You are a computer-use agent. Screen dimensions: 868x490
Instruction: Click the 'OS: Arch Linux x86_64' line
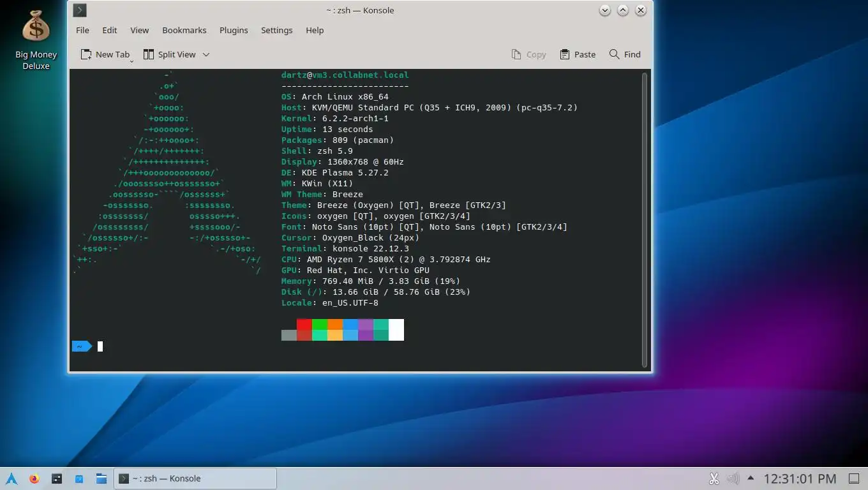335,96
